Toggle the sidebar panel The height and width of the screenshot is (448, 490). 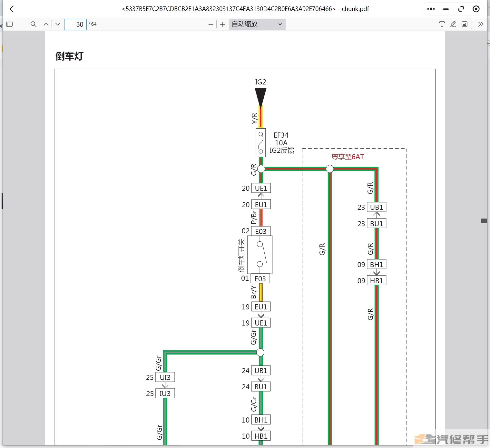[x=9, y=24]
